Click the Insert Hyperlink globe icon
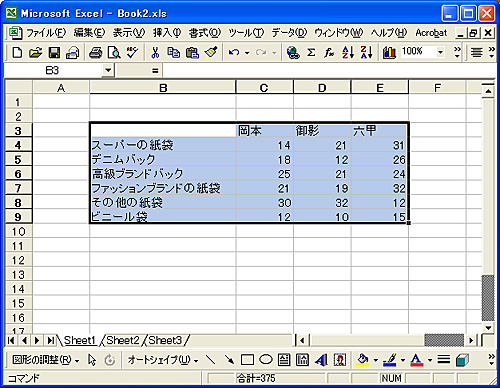This screenshot has width=500, height=388. pyautogui.click(x=293, y=52)
